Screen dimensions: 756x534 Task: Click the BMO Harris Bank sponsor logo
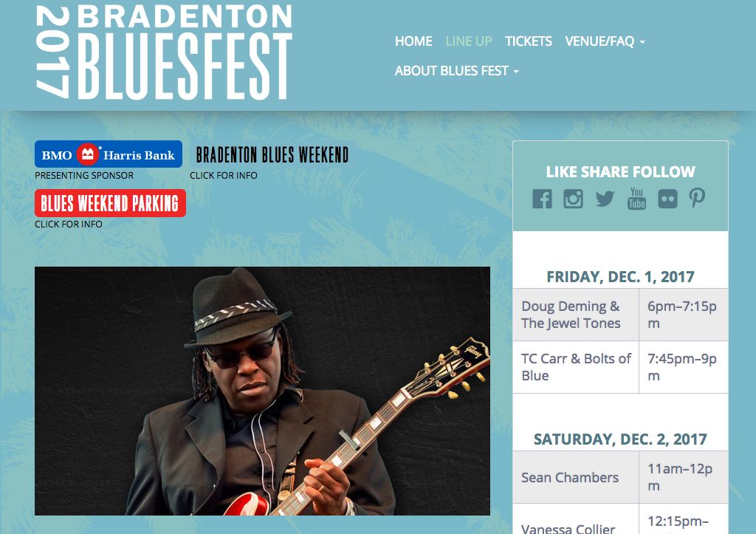pos(109,154)
